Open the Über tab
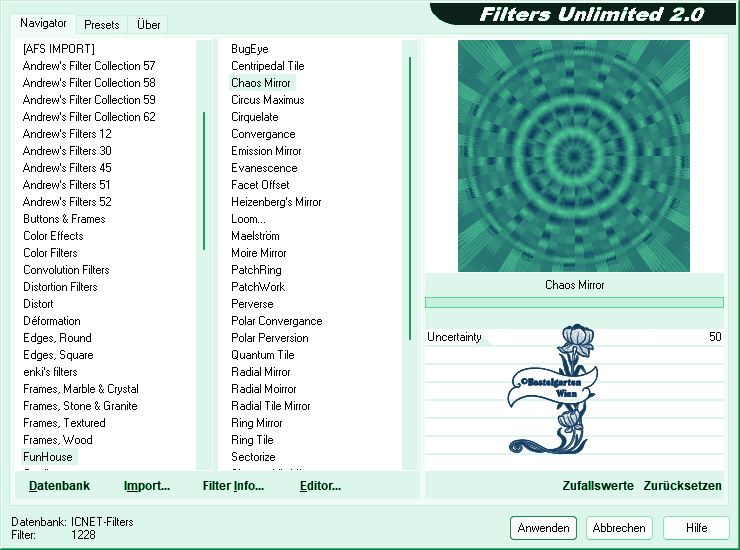Viewport: 740px width, 550px height. (148, 25)
